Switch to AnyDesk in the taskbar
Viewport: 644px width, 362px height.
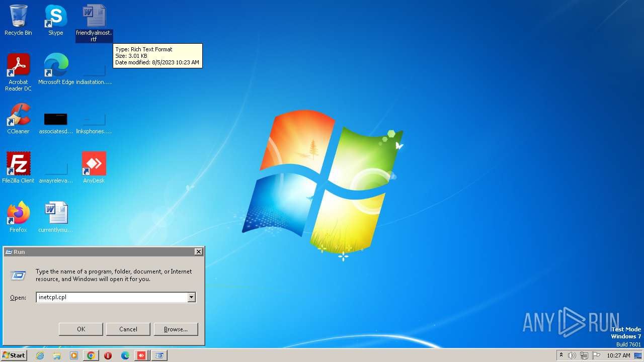tap(142, 355)
